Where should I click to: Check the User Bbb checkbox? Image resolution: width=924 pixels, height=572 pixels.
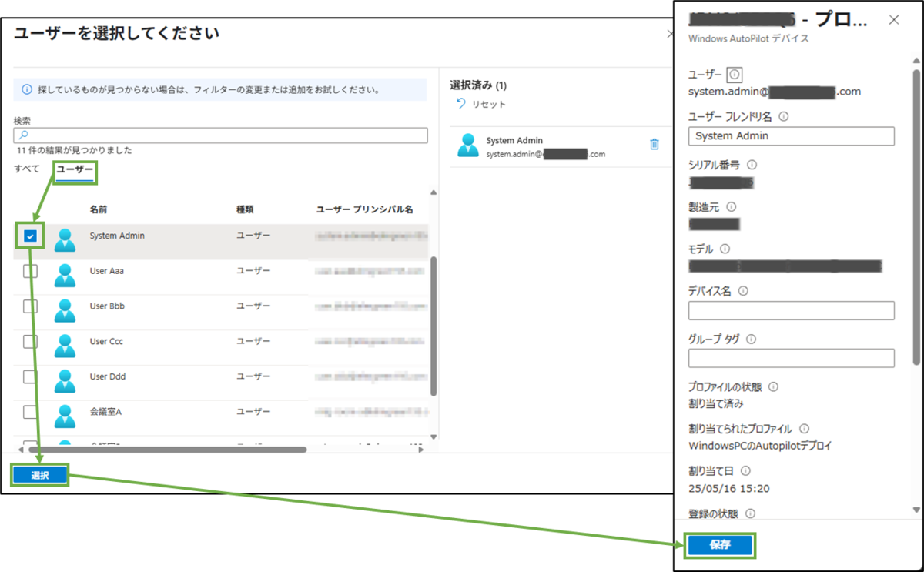pos(30,306)
